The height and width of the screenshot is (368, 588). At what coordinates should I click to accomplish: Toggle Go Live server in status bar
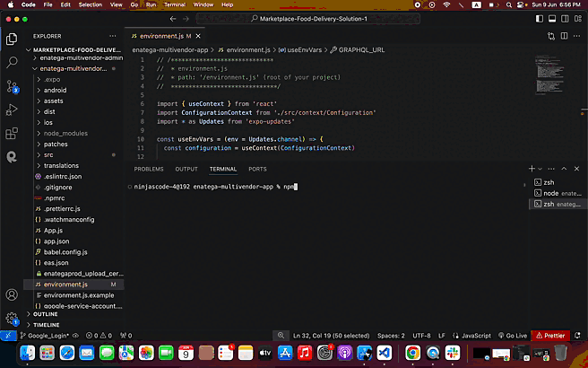coord(514,335)
